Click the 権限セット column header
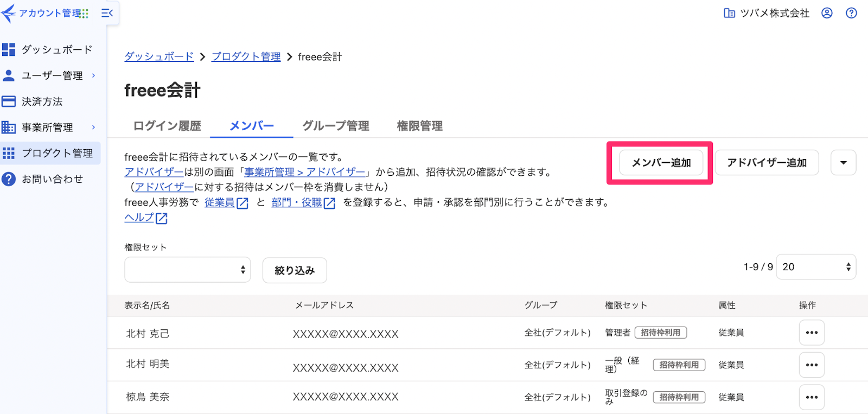The width and height of the screenshot is (868, 414). [x=627, y=305]
